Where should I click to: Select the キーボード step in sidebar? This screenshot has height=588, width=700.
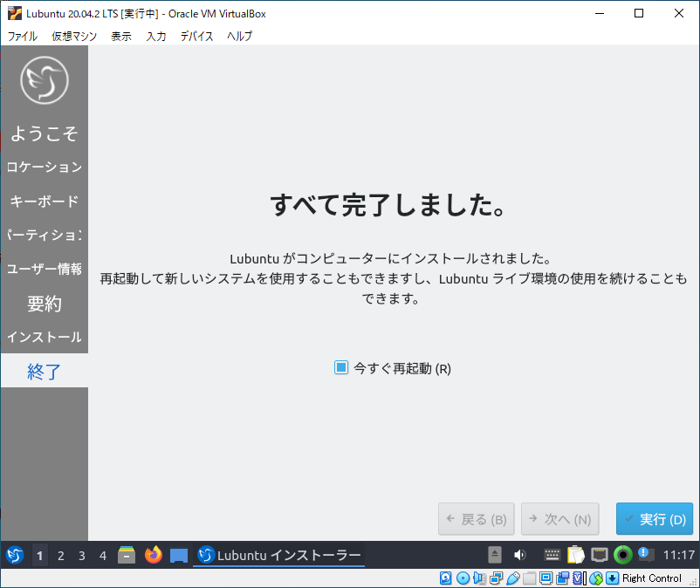45,201
